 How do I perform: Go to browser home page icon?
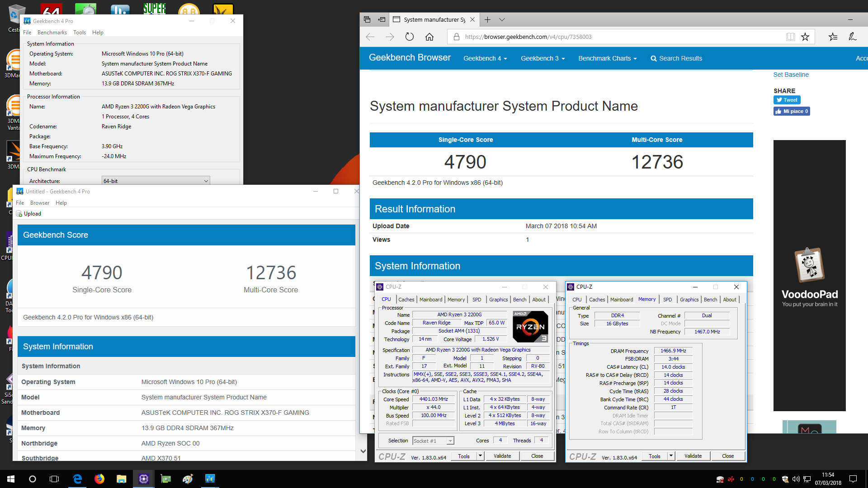tap(429, 37)
